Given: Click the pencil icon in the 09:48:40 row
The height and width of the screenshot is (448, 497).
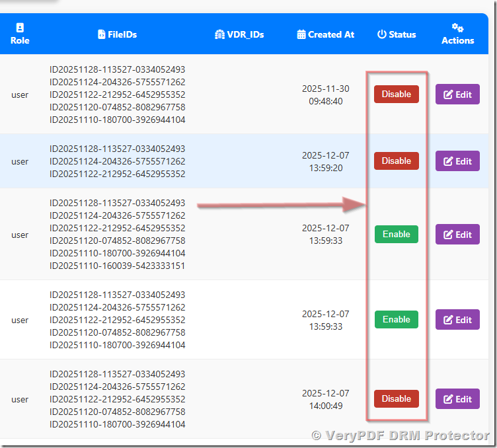Looking at the screenshot, I should (x=449, y=94).
